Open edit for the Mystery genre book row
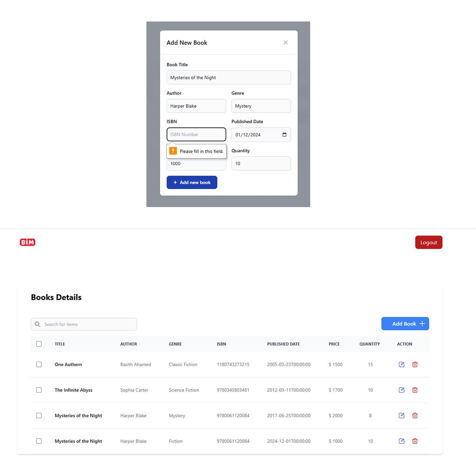476x476 pixels. tap(401, 415)
